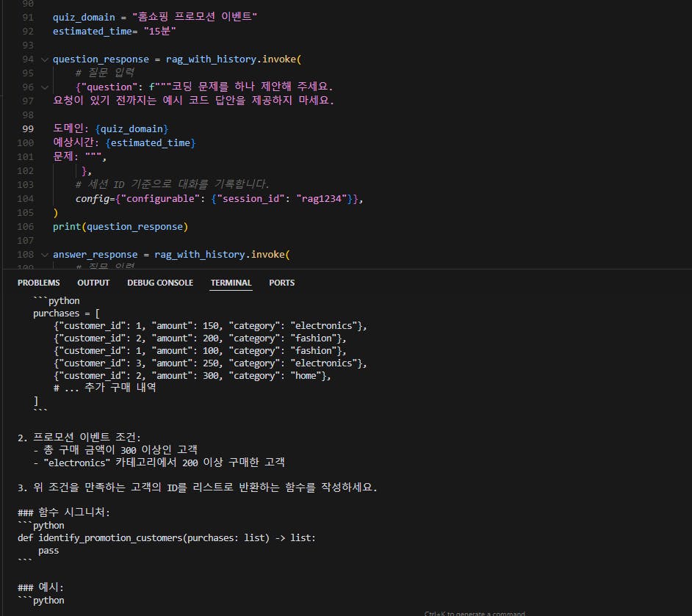Screen dimensions: 692x616
Task: Click line number 91 in the gutter
Action: pyautogui.click(x=28, y=17)
